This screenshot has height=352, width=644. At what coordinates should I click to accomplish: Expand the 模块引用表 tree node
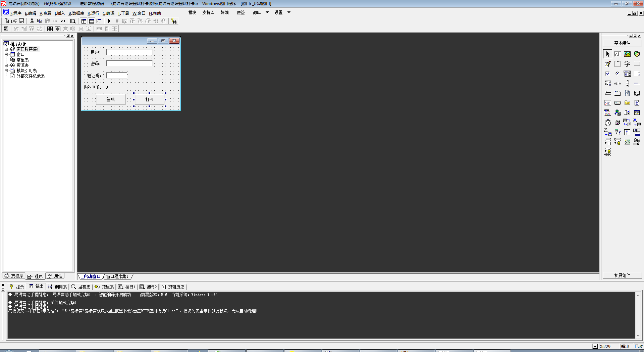click(x=6, y=71)
